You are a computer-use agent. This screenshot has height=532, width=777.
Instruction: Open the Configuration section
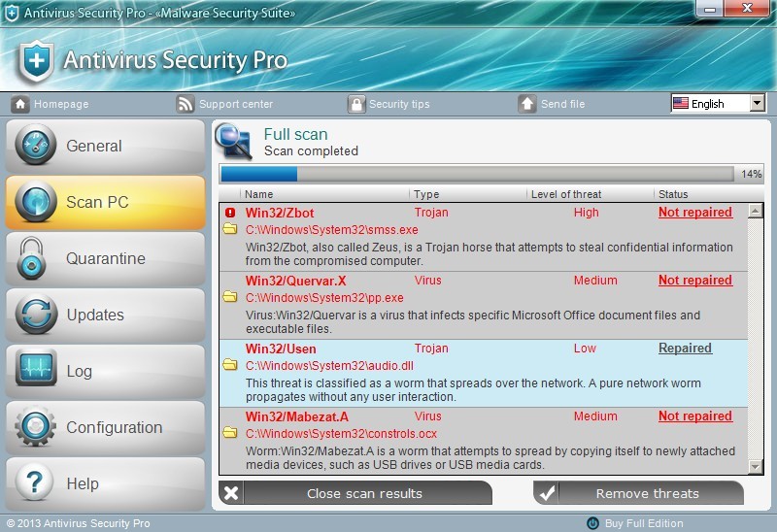[105, 428]
